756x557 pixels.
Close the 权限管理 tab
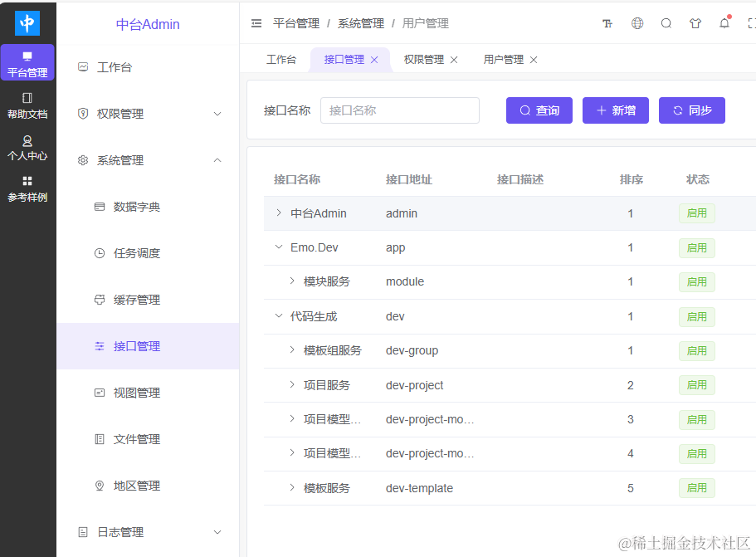(454, 60)
